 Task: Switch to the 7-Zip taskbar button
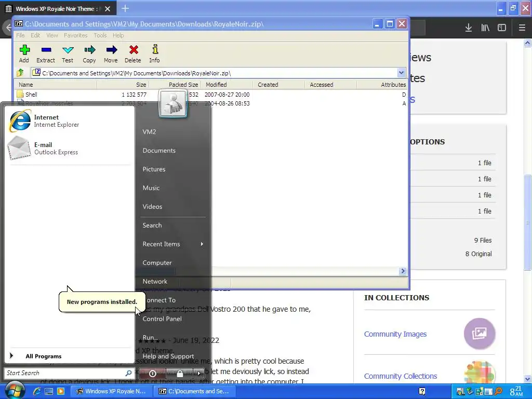(x=194, y=391)
